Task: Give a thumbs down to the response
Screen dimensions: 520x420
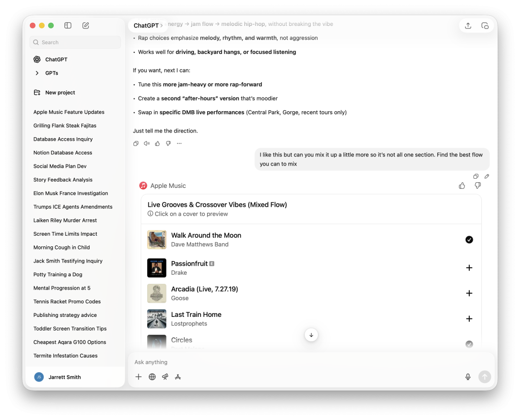Action: click(x=168, y=143)
